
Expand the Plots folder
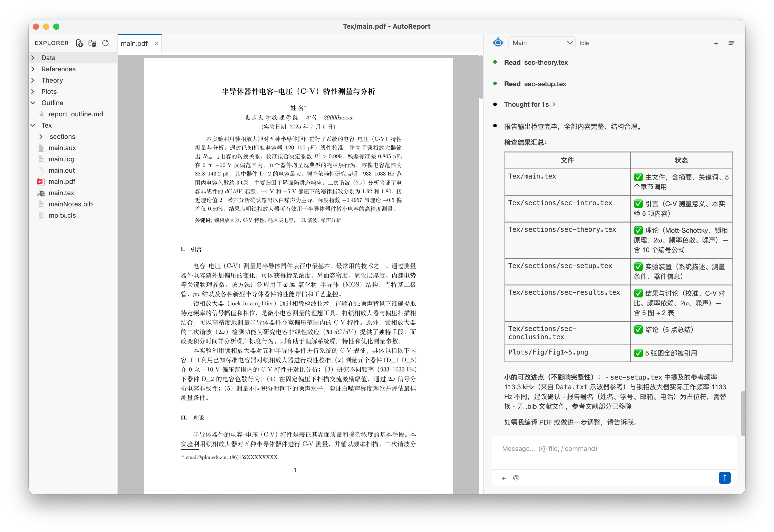(x=33, y=92)
